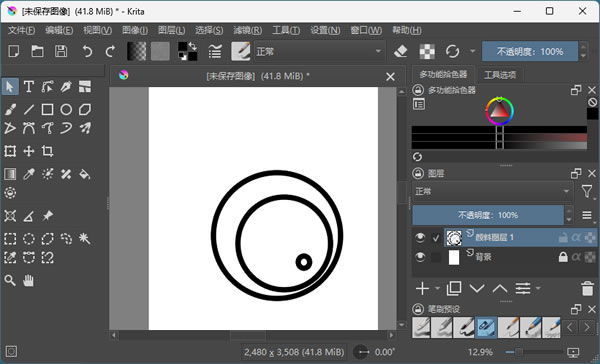The width and height of the screenshot is (600, 364).
Task: Select the Rectangular Selection tool
Action: pyautogui.click(x=10, y=239)
